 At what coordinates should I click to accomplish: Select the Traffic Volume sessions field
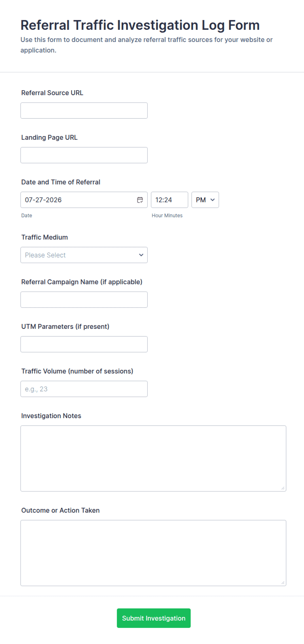[84, 389]
